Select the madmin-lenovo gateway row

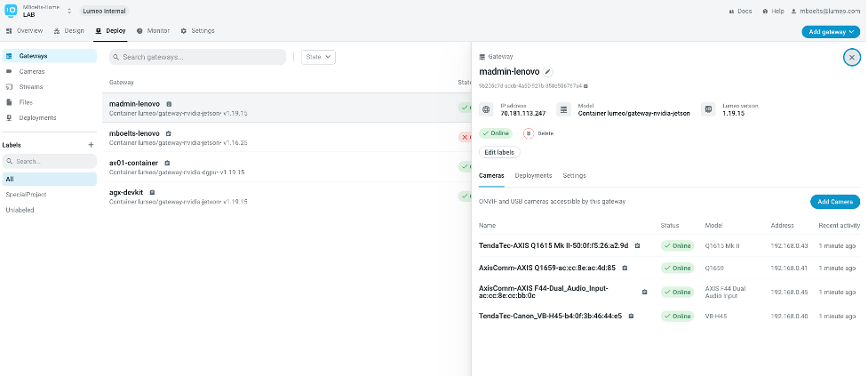(x=287, y=108)
